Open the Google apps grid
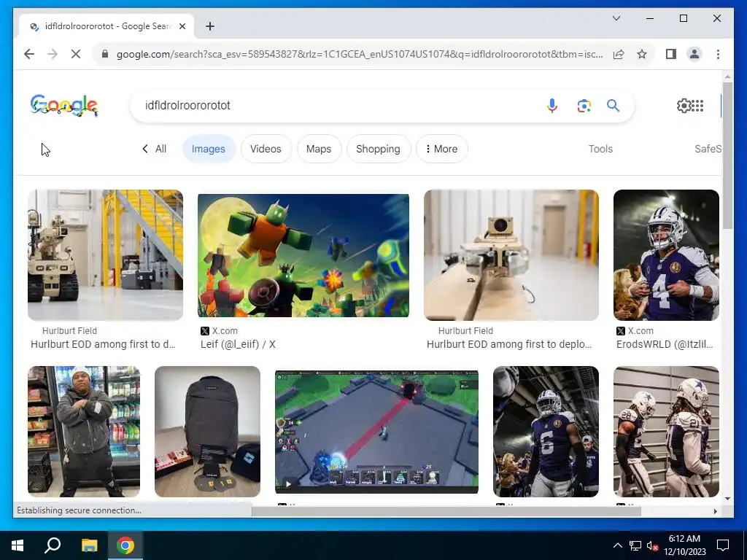Screen dimensions: 747x560 click(x=697, y=106)
